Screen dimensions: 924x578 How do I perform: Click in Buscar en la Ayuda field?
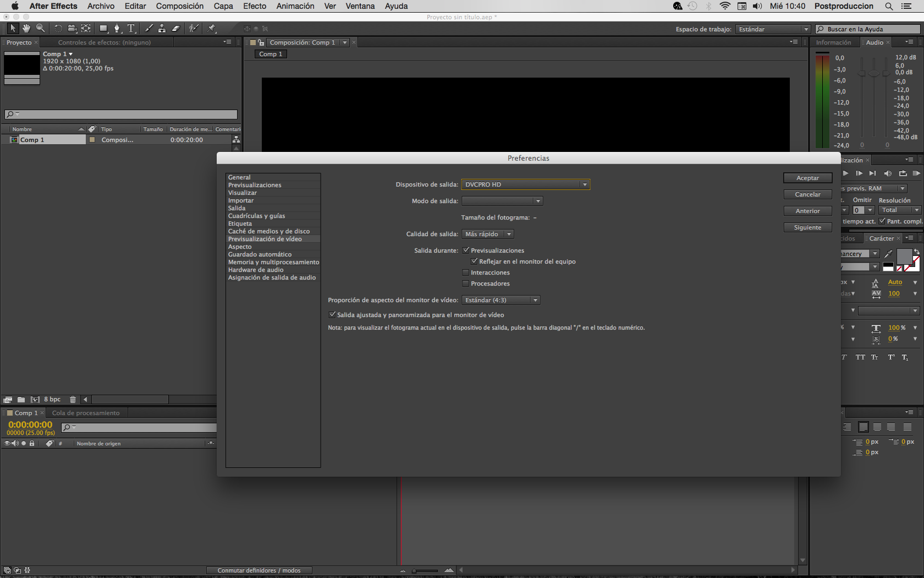867,29
